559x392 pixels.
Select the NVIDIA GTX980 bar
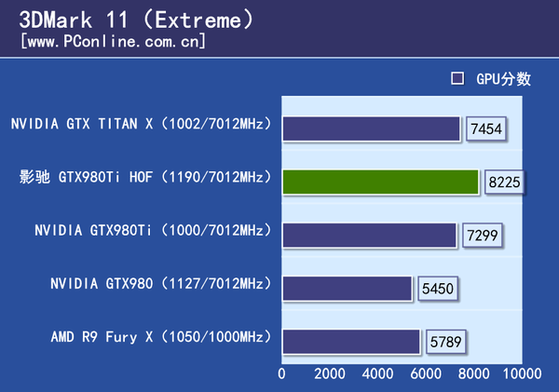coord(348,289)
